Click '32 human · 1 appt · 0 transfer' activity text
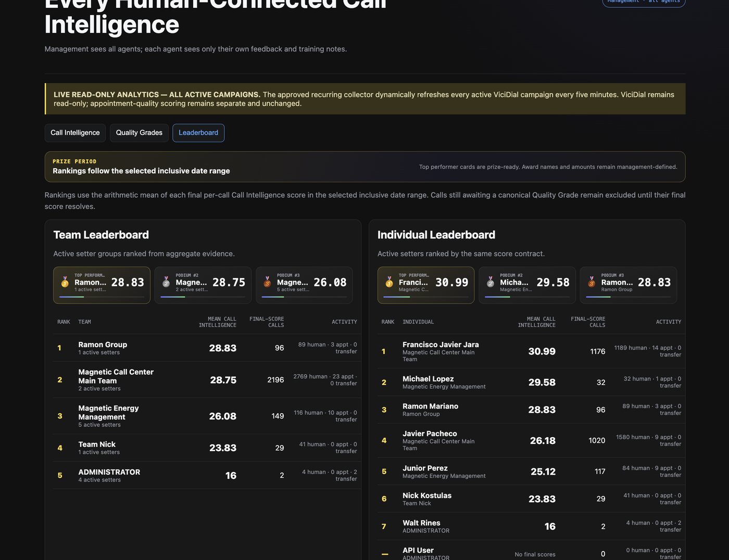 pyautogui.click(x=652, y=382)
